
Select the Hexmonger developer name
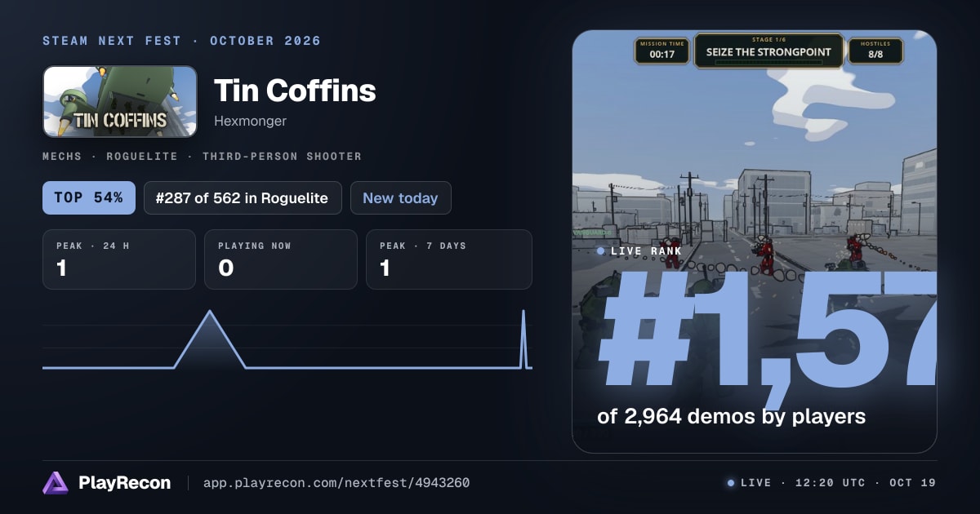(x=250, y=121)
